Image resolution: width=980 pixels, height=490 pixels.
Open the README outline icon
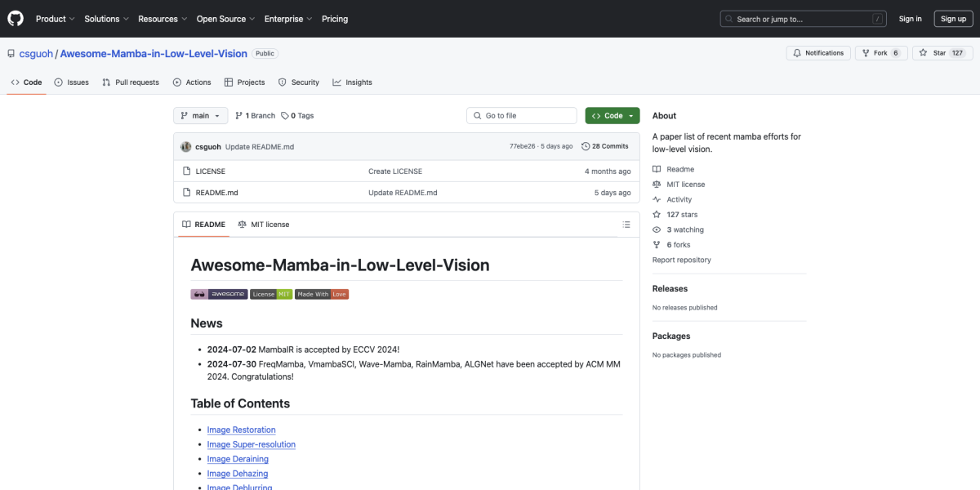coord(626,225)
